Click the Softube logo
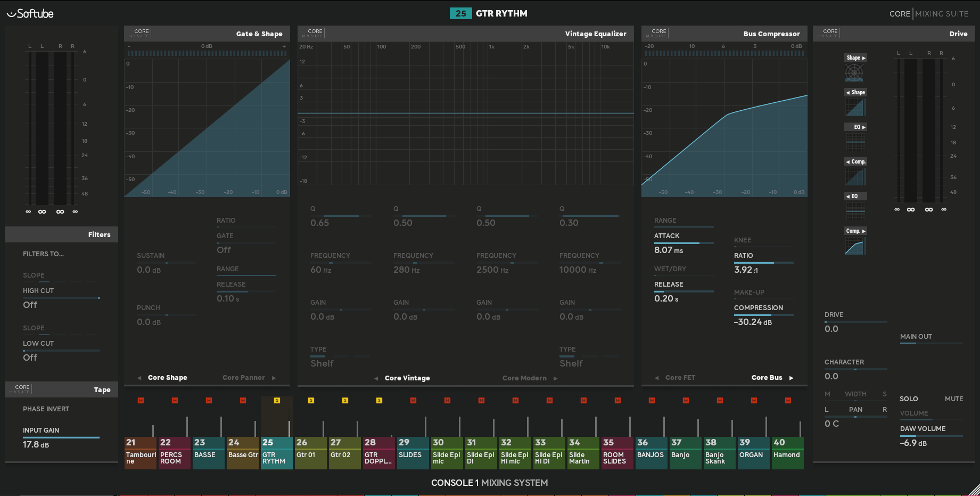980x496 pixels. click(30, 13)
